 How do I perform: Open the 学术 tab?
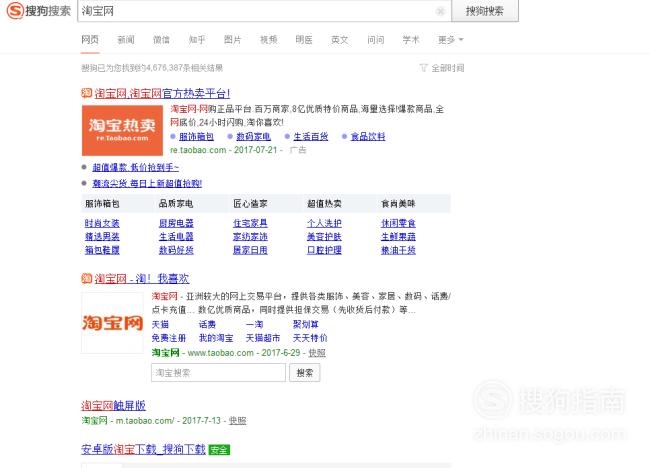click(411, 40)
